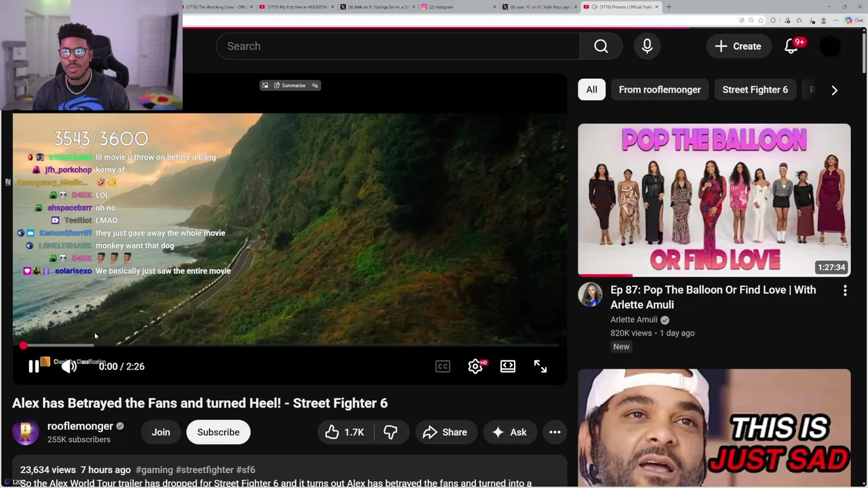Click the Create button
The height and width of the screenshot is (488, 868).
[x=738, y=46]
